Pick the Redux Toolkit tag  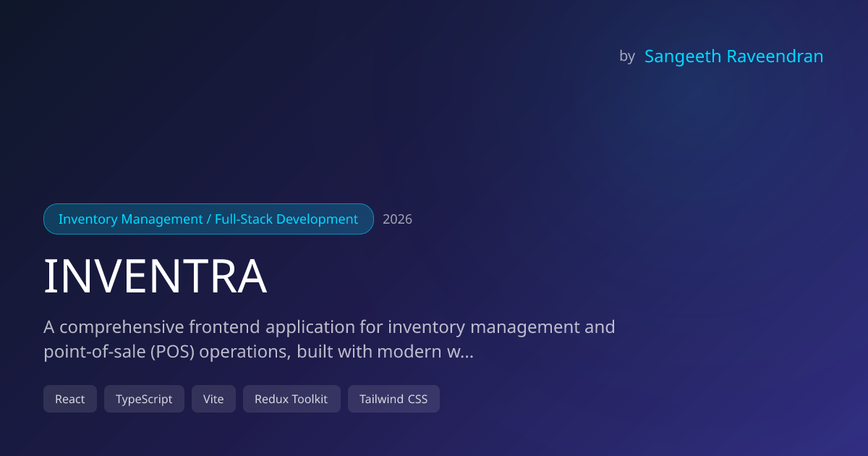point(292,399)
